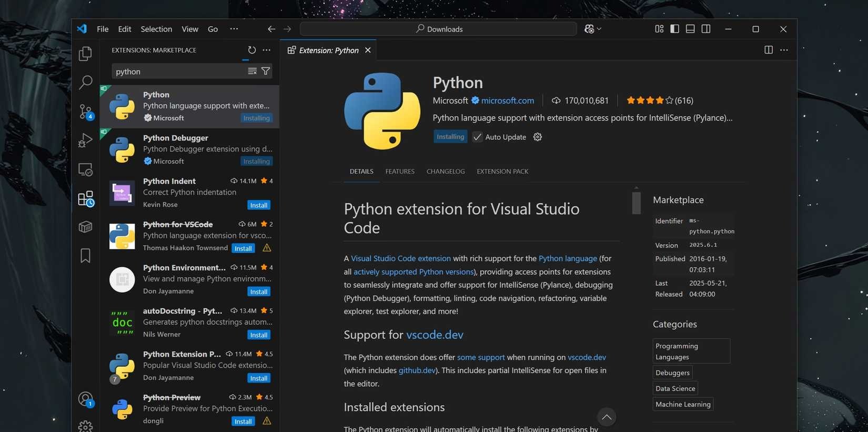Click the Data Science category tag

point(675,388)
